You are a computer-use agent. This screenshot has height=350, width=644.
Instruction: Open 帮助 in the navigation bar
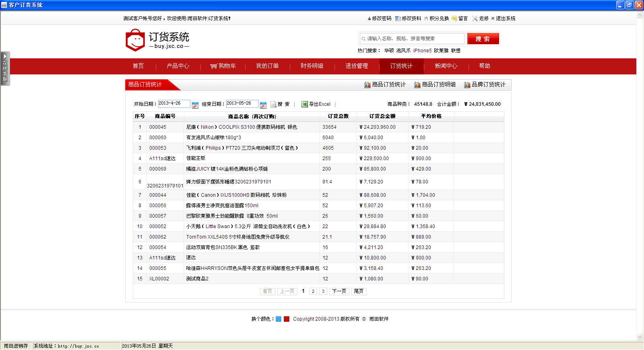coord(485,66)
